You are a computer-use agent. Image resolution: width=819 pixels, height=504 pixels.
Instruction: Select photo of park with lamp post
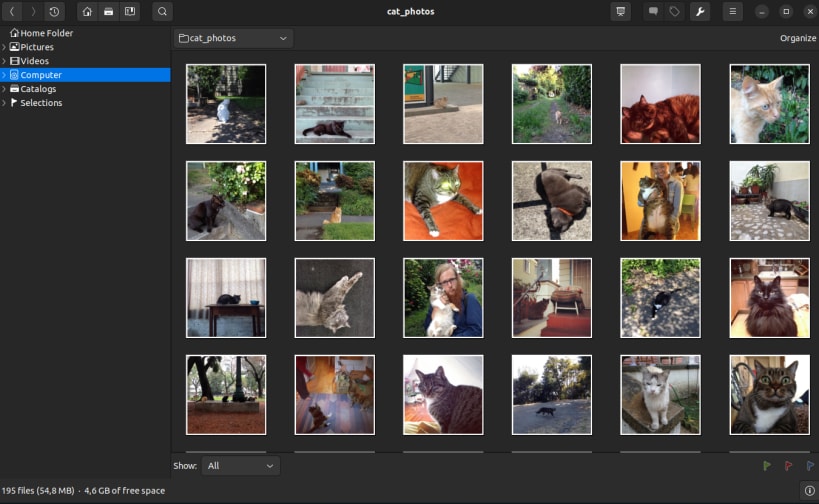226,395
